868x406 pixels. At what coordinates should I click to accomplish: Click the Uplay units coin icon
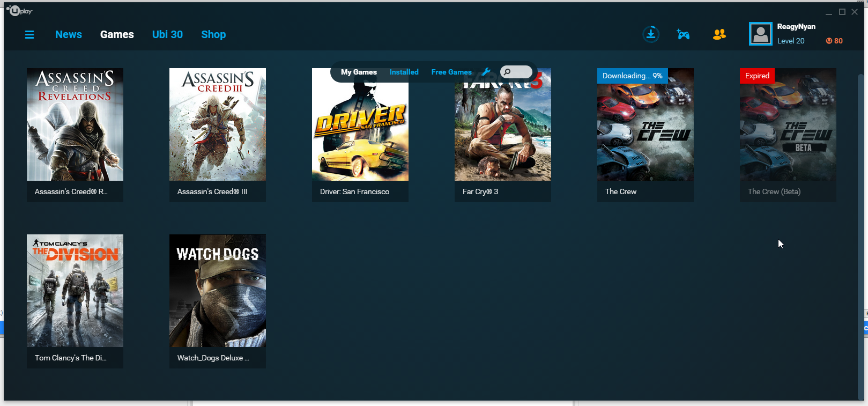click(829, 41)
